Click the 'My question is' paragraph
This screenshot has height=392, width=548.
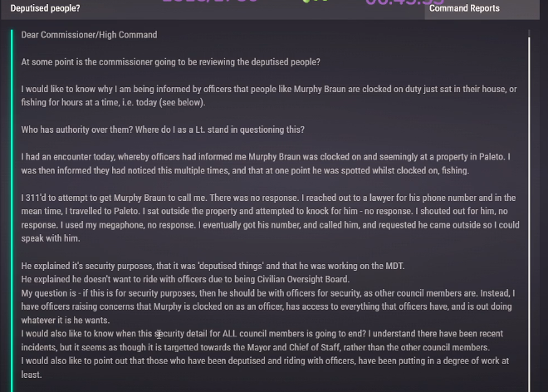click(268, 306)
